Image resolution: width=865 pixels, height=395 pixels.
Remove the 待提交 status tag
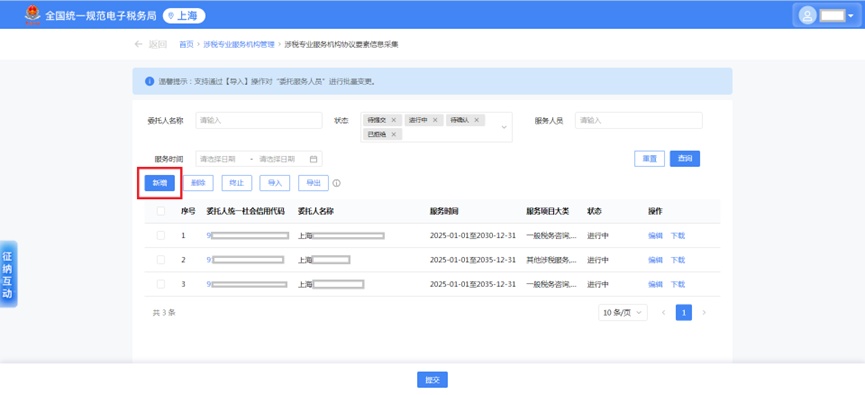pos(393,120)
